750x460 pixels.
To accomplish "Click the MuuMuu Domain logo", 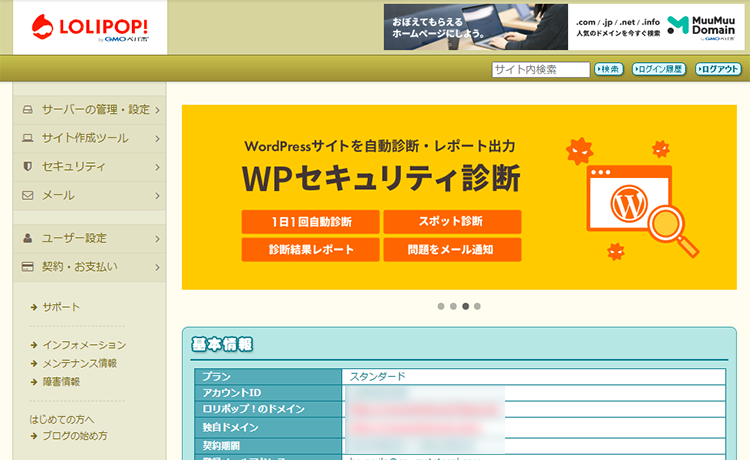I will (x=701, y=27).
